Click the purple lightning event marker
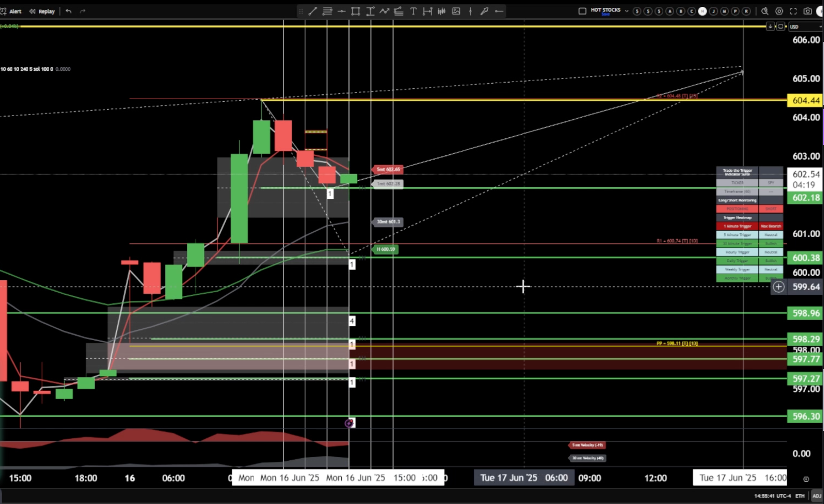824x504 pixels. point(349,423)
